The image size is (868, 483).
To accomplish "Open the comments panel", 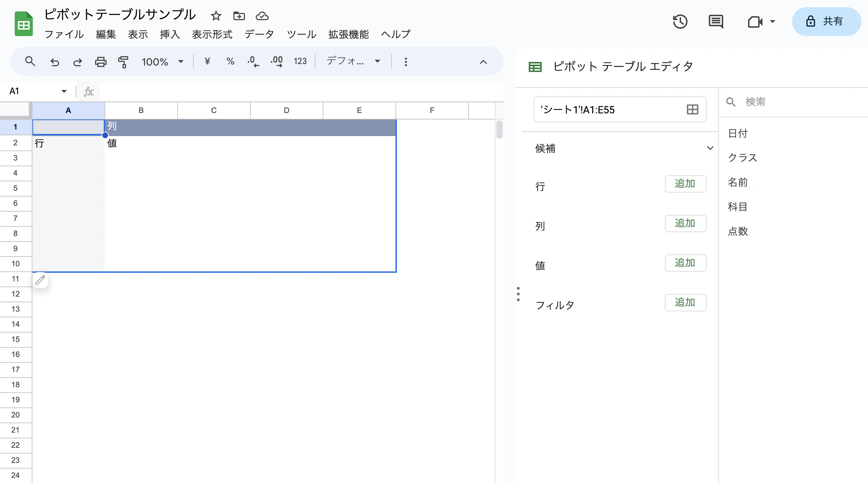I will pyautogui.click(x=716, y=22).
